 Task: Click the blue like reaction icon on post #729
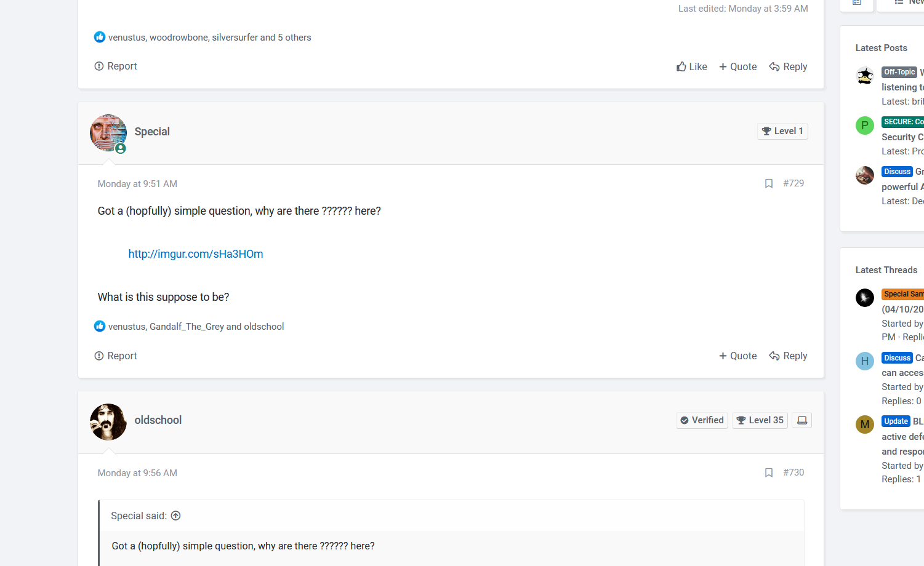pos(100,326)
